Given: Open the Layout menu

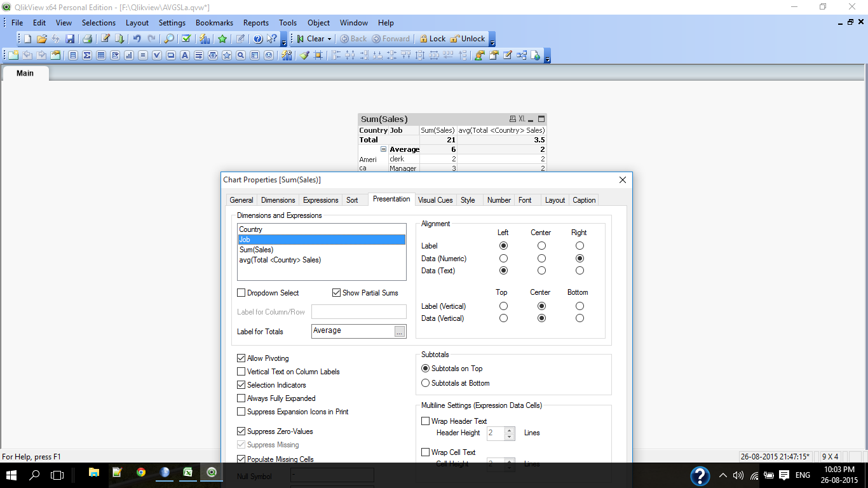Looking at the screenshot, I should point(137,23).
